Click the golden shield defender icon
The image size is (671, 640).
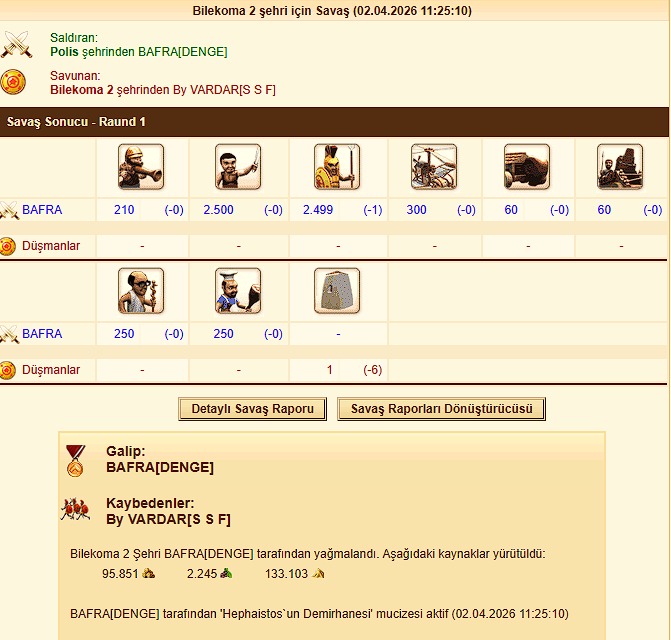[x=13, y=82]
